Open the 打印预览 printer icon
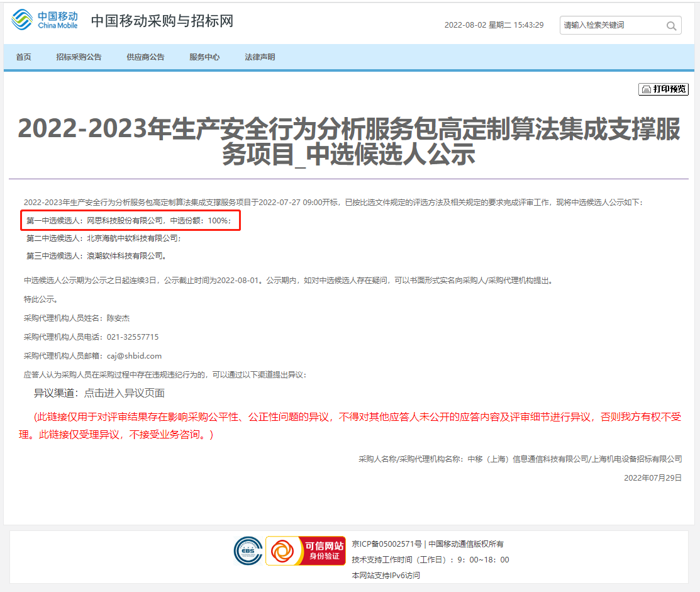 [647, 89]
